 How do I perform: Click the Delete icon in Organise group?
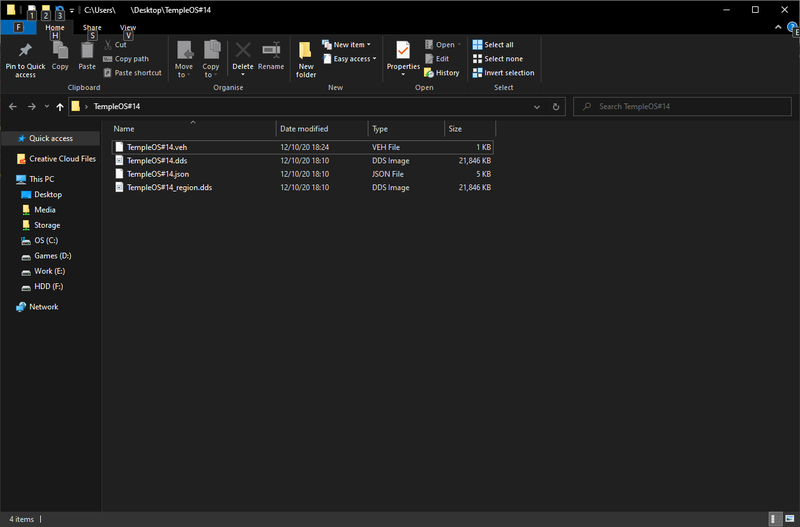243,52
